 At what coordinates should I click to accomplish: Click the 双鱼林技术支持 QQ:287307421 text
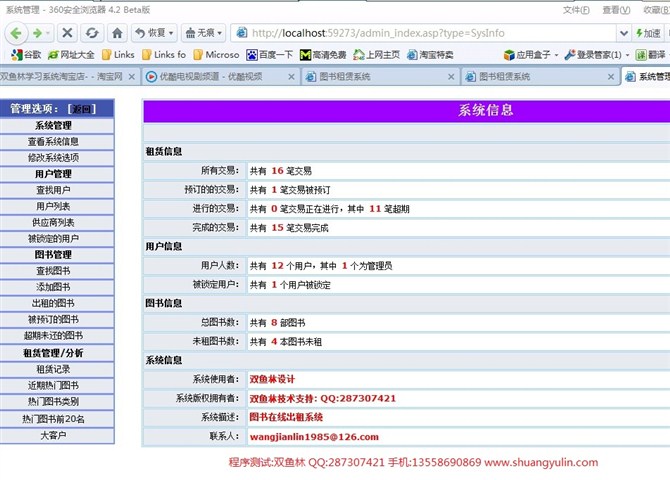[x=323, y=398]
